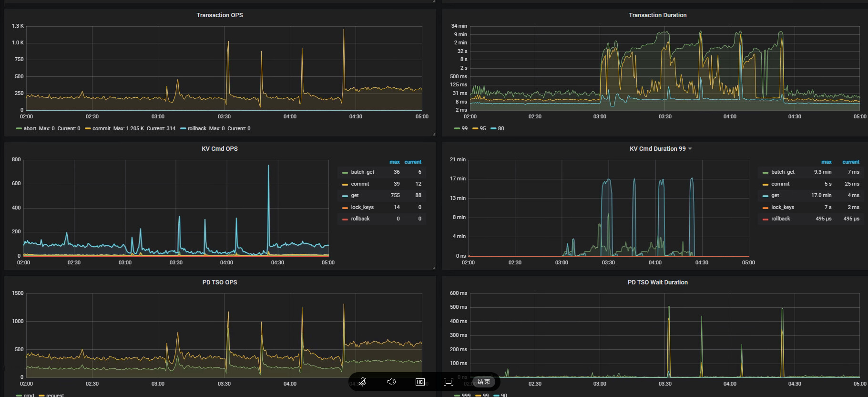The image size is (868, 397).
Task: Open the PD TSO Wait Duration title menu
Action: tap(657, 282)
